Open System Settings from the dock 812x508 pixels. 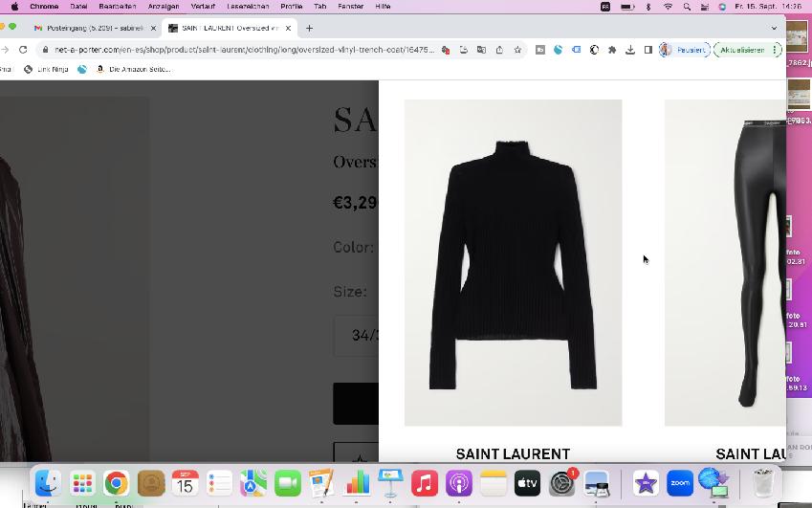tap(561, 482)
